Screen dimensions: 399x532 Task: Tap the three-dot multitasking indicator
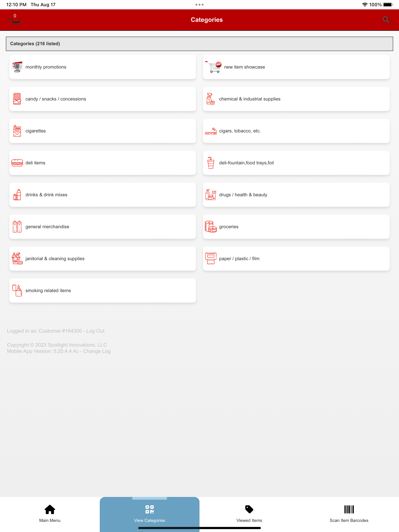pos(199,4)
